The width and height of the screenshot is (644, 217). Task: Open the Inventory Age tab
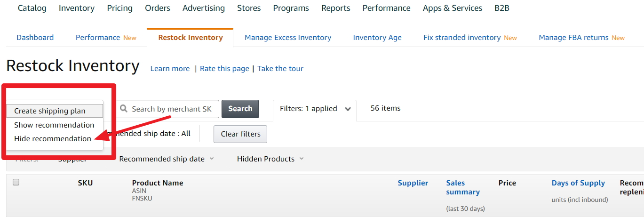pyautogui.click(x=377, y=38)
